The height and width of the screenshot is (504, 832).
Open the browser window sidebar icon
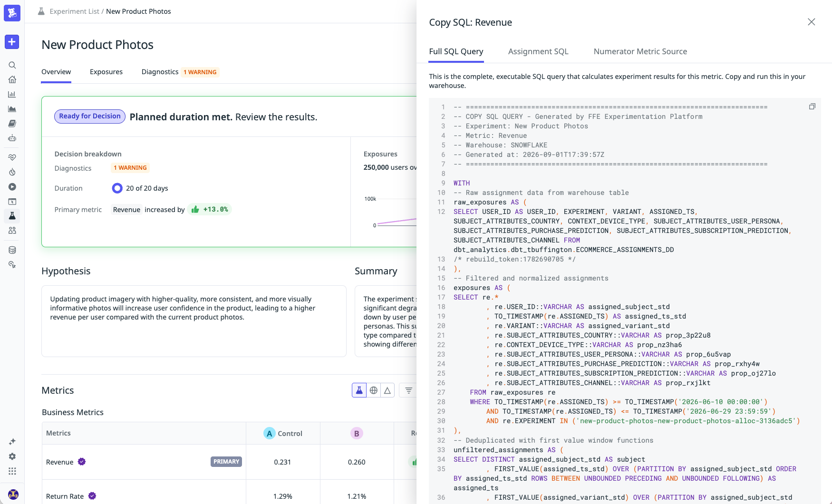(12, 202)
